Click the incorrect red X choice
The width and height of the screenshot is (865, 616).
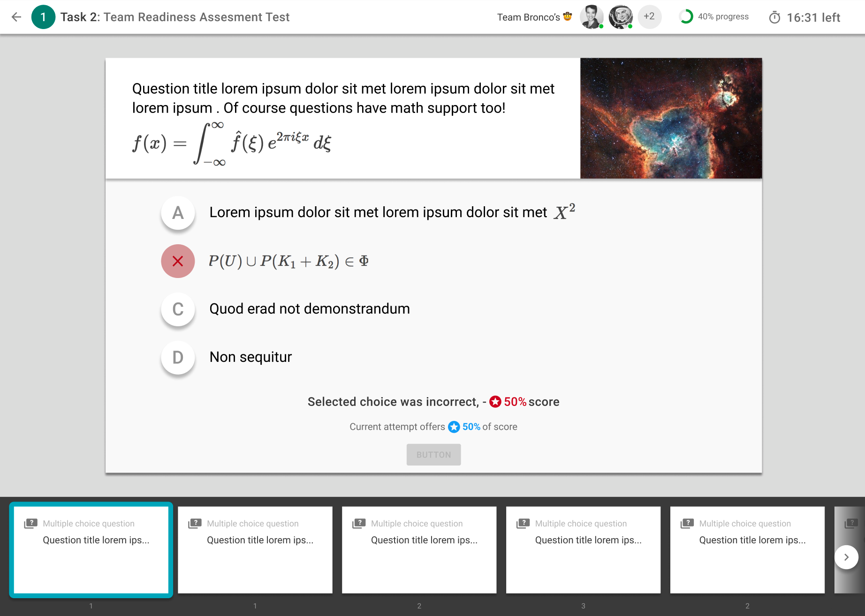[178, 261]
